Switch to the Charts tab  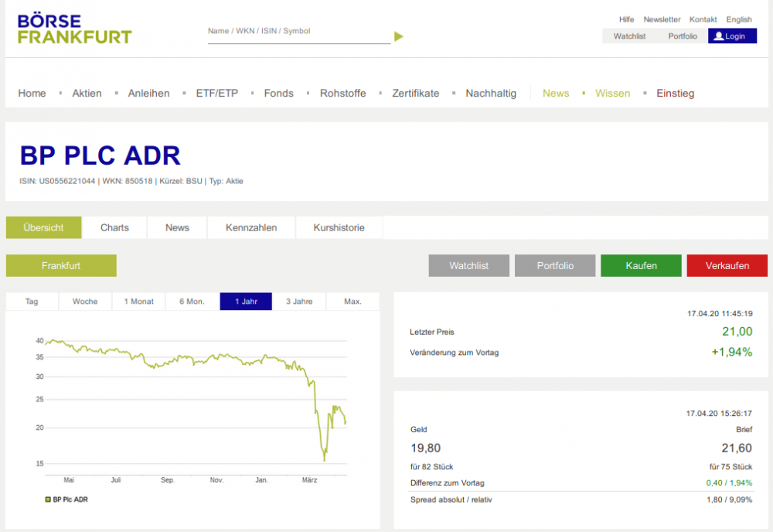click(114, 228)
